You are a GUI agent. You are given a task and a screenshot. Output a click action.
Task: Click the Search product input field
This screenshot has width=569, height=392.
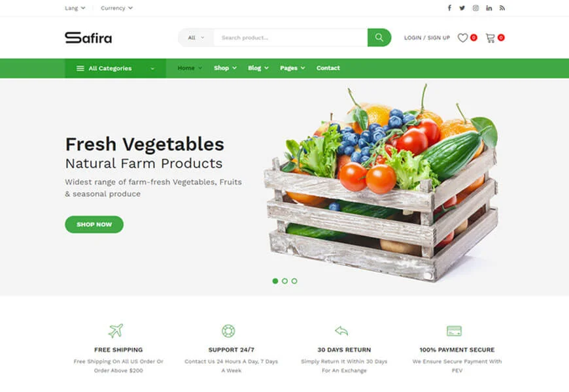click(x=290, y=37)
